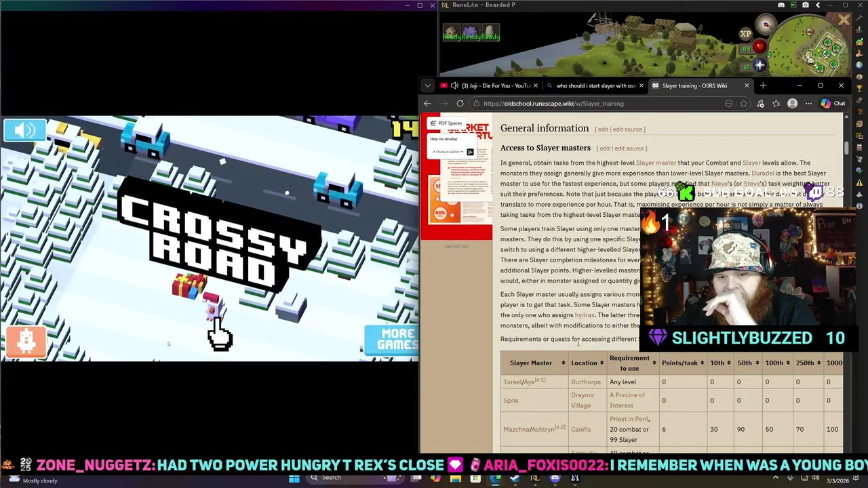The image size is (868, 488).
Task: Open Canifis location link
Action: coord(581,430)
